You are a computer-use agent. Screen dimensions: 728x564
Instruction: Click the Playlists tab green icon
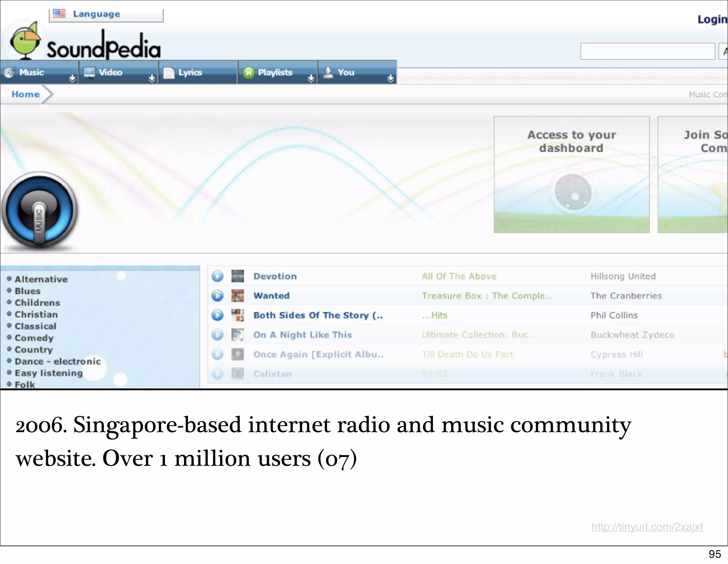click(x=248, y=72)
